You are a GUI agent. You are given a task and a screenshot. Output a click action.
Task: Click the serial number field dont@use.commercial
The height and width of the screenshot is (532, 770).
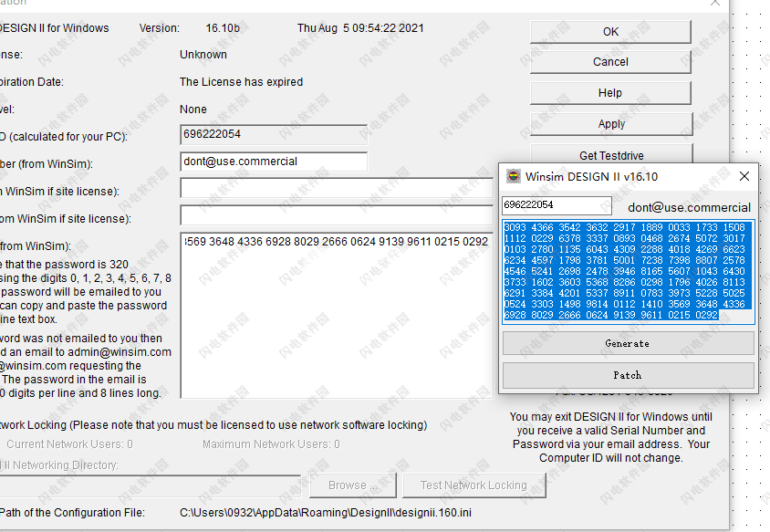(x=274, y=162)
